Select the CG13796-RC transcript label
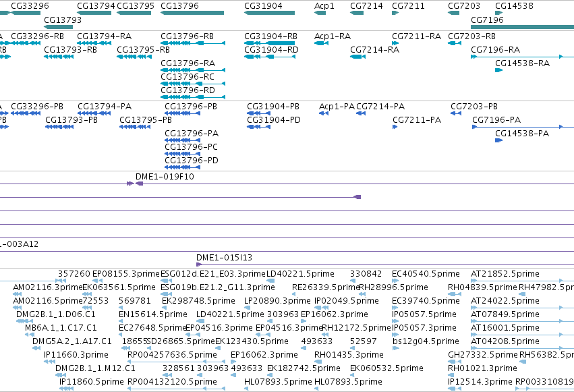This screenshot has height=392, width=574. 188,77
